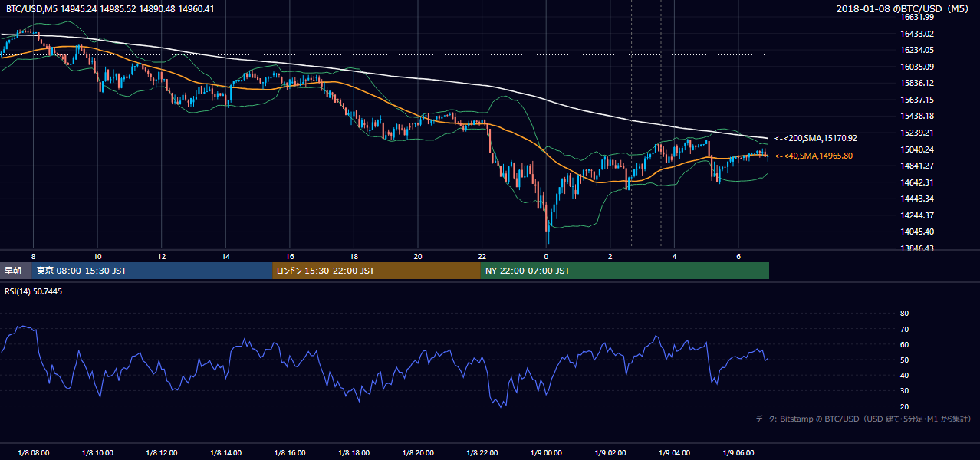Click the 1/8 10:00 time label
The width and height of the screenshot is (980, 460).
tap(97, 452)
